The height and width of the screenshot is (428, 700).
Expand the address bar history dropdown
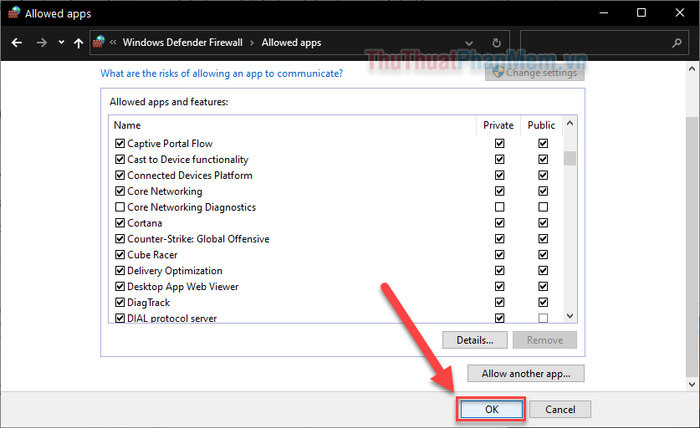coord(469,43)
